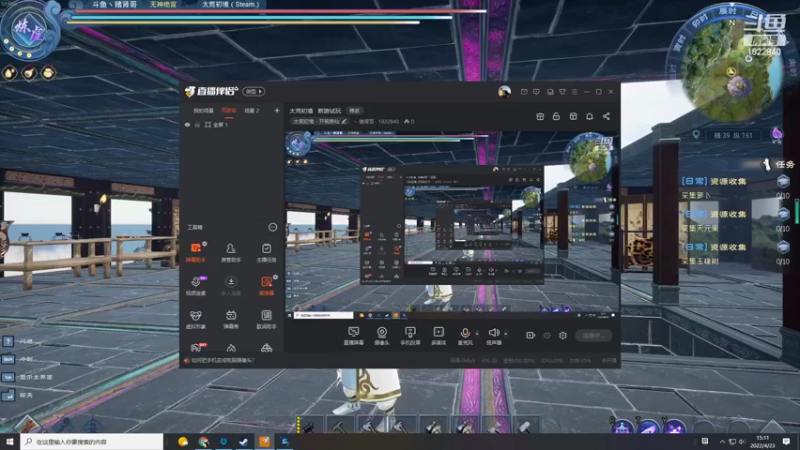Add 手机投屏 phone screen-cast source
The image size is (800, 450).
pyautogui.click(x=410, y=336)
